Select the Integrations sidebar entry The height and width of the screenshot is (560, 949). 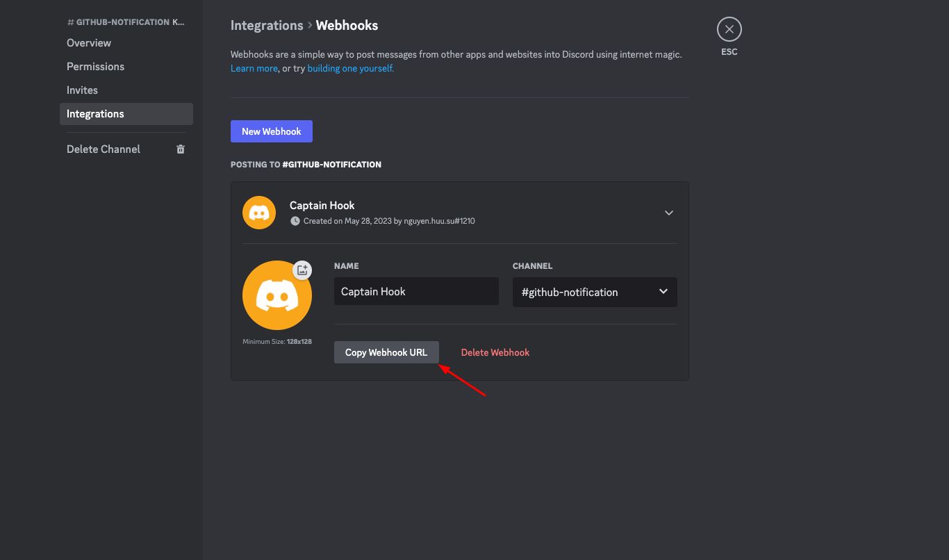(x=94, y=113)
